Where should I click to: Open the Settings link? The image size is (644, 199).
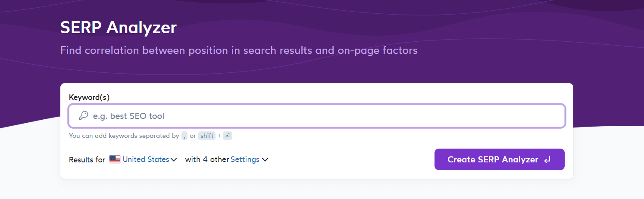tap(245, 159)
